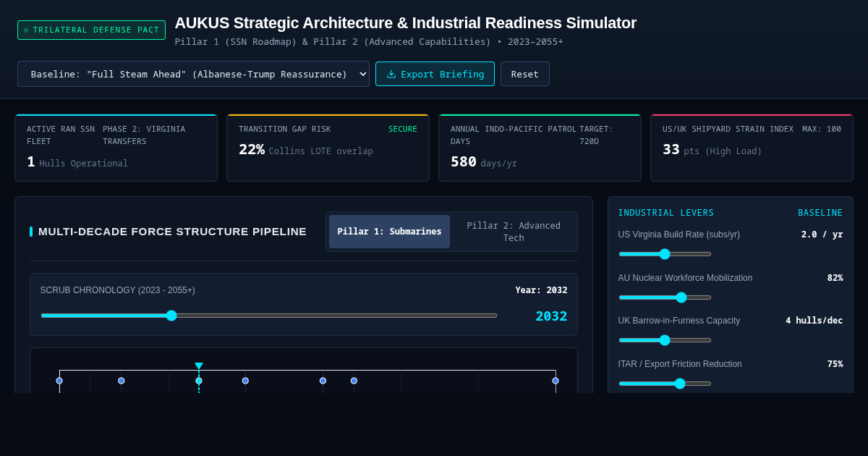Click the '2.0 / yr' build rate value

(822, 235)
